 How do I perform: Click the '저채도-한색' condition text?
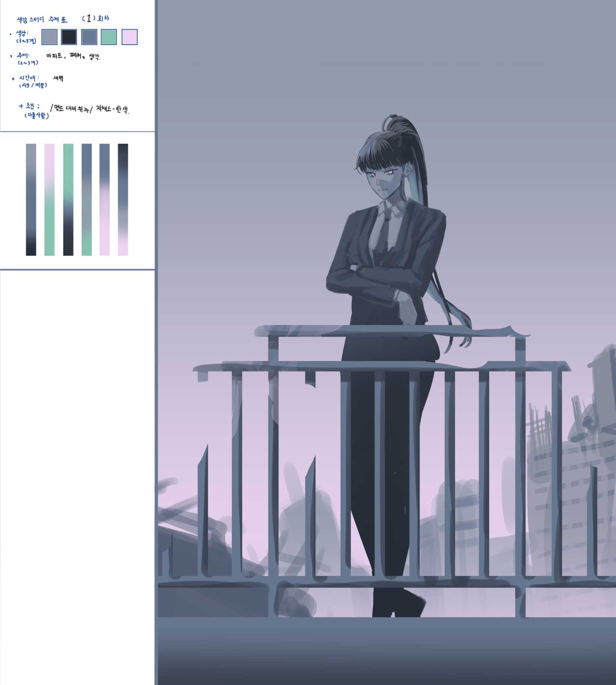[112, 109]
